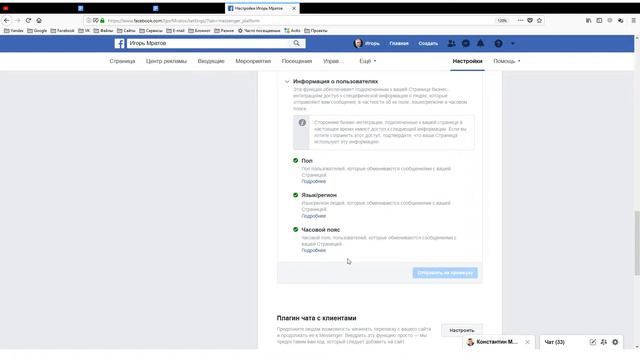Create a new group in chat bar
The width and height of the screenshot is (640, 360).
(604, 342)
